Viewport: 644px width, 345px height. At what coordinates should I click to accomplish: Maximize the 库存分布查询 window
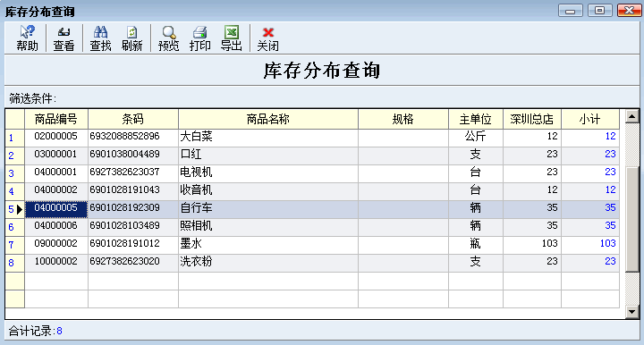pyautogui.click(x=600, y=11)
